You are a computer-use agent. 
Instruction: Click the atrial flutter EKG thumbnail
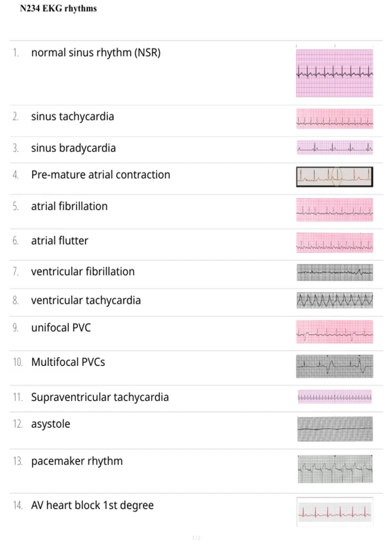point(335,243)
